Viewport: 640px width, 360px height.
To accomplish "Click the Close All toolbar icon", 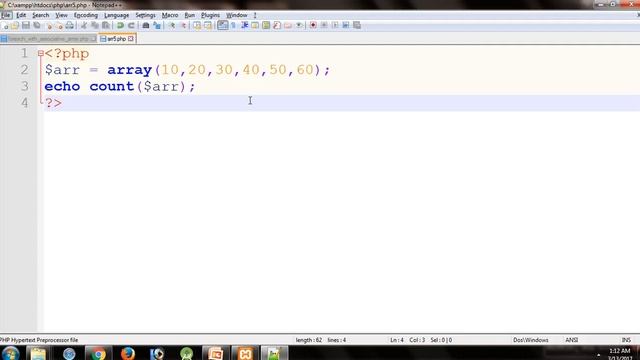I will point(60,25).
